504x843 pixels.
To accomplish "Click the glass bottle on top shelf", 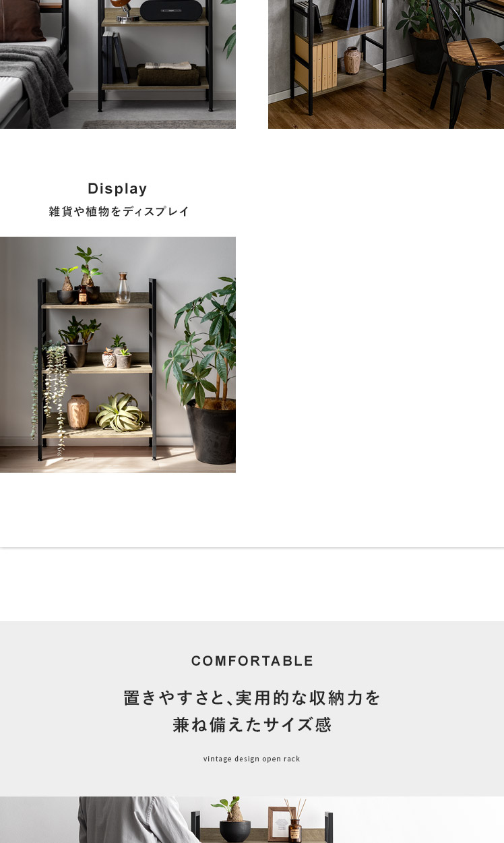I will click(123, 288).
